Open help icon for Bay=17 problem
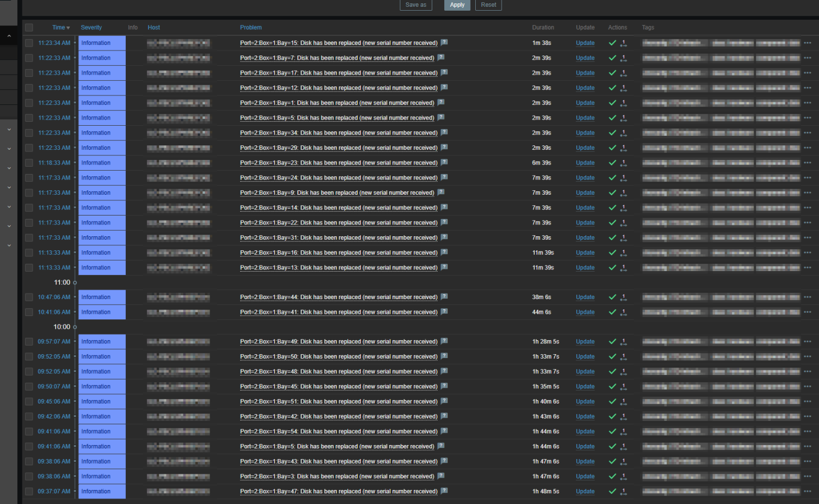This screenshot has height=504, width=819. (x=444, y=72)
